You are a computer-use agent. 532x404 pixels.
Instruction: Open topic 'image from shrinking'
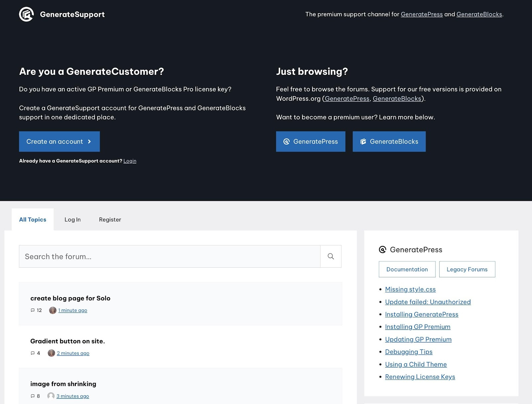pos(63,384)
